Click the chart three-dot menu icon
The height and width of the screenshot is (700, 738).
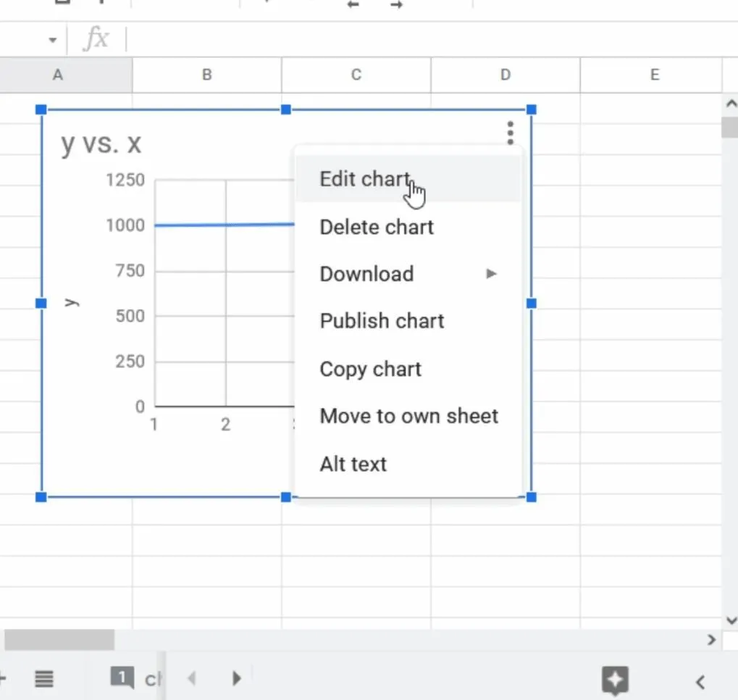click(x=510, y=133)
